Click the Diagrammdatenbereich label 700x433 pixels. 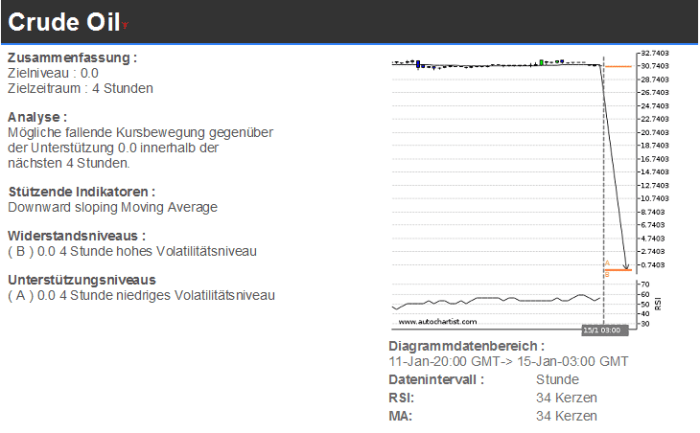click(466, 345)
